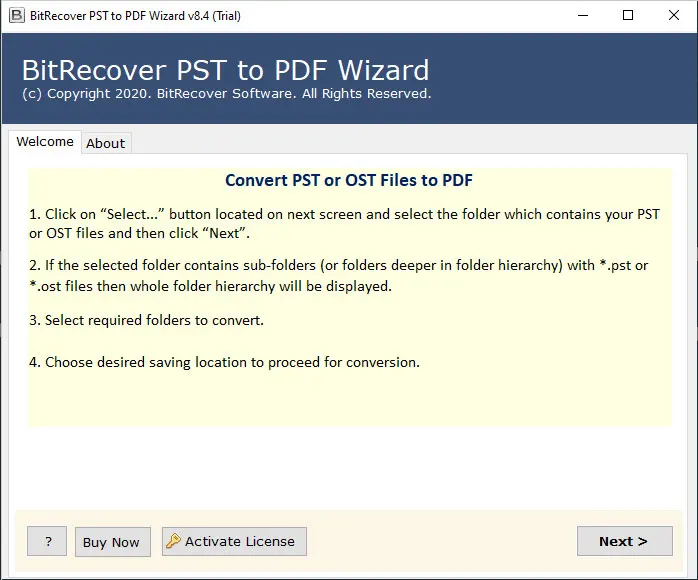The height and width of the screenshot is (580, 698).
Task: Click the window title text showing v8.4 (Trial)
Action: point(137,15)
